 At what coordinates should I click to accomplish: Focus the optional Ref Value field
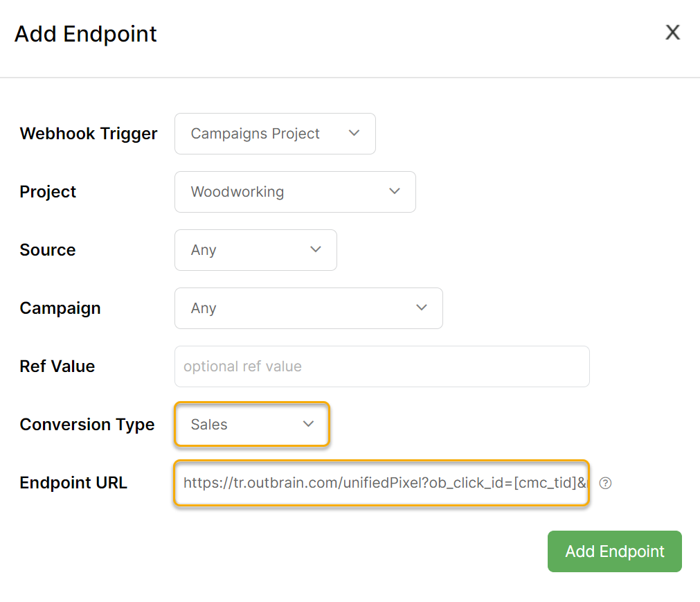382,366
